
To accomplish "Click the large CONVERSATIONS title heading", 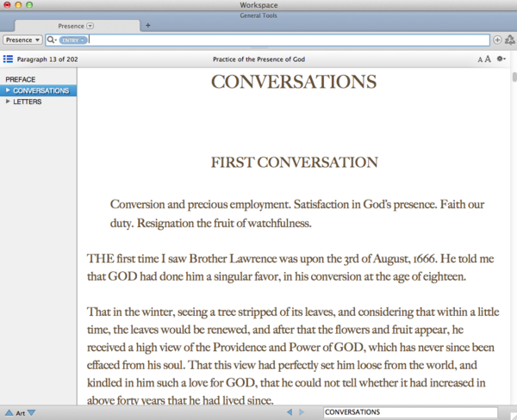I will [x=294, y=82].
